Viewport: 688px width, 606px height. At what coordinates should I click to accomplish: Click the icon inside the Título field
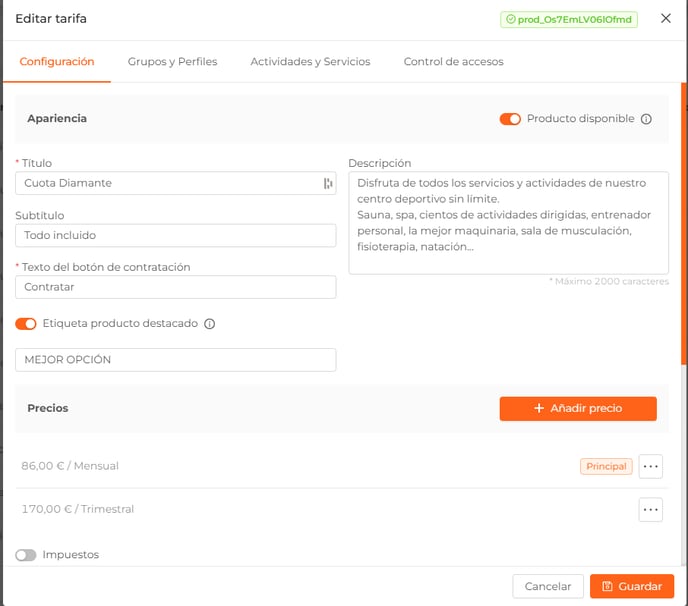pos(328,183)
